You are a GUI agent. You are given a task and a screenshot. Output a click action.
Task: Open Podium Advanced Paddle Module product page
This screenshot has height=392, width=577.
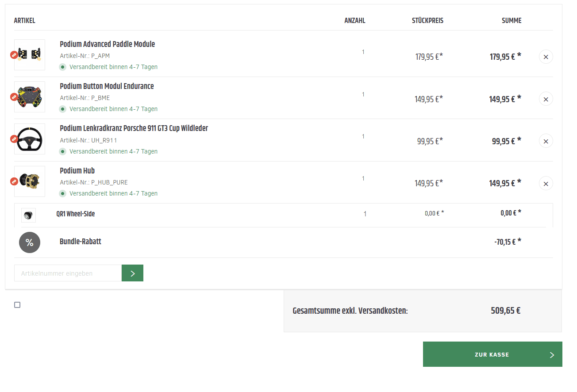[107, 44]
